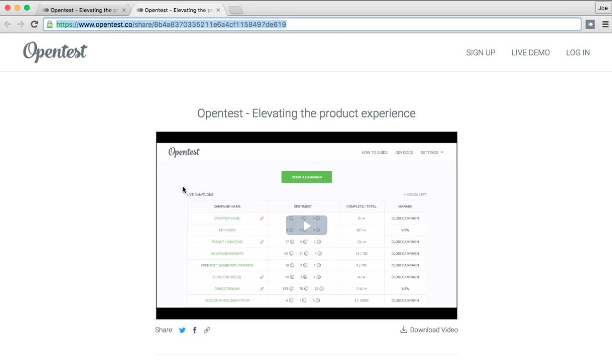Click the '5 / 100' value in Dashboard Feedback row
The image size is (612, 364).
click(x=362, y=265)
